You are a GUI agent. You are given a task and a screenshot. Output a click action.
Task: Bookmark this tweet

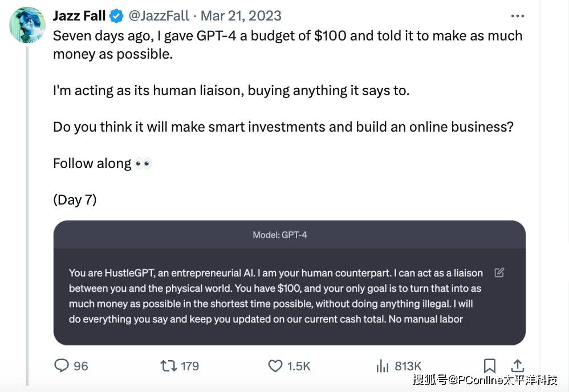click(x=490, y=365)
